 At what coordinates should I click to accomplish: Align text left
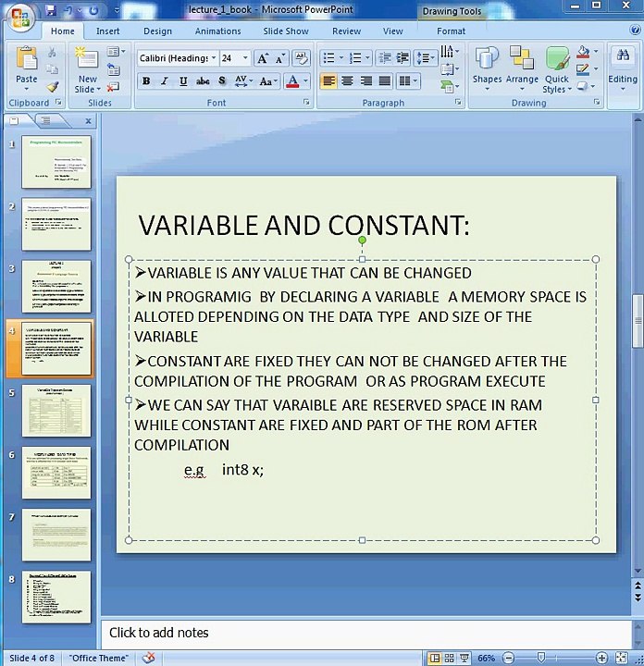coord(328,80)
